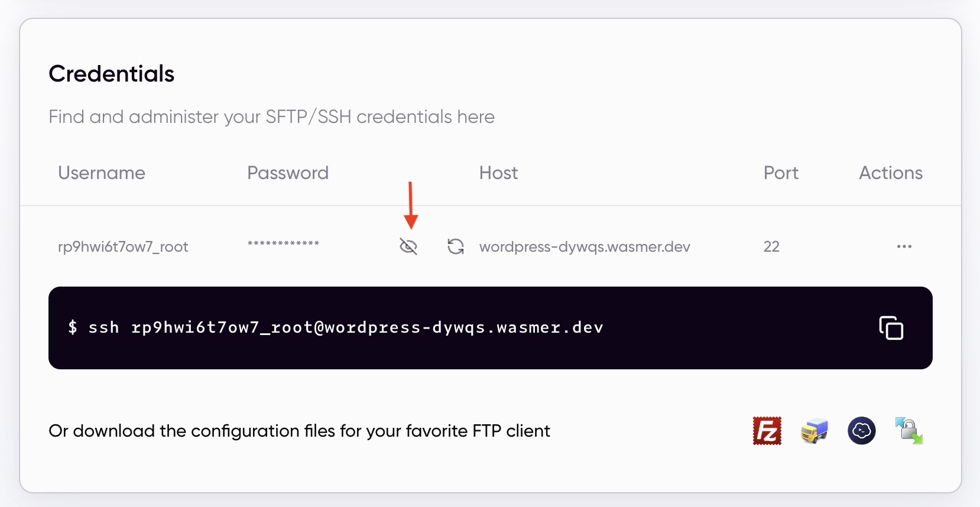Select the host wordpress-dywqs.wasmer.dev
The image size is (980, 507).
(x=585, y=246)
